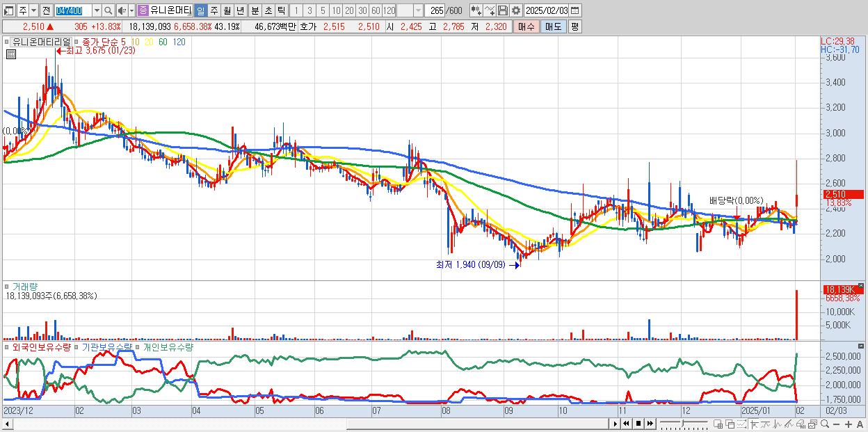Click the magnifier zoom icon at bottom-right

click(825, 424)
